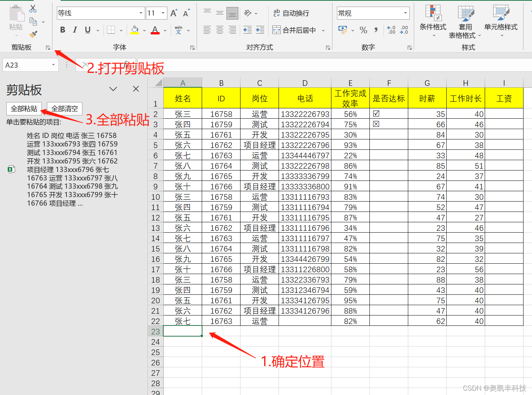Click the Copy icon in clipboard group
This screenshot has width=532, height=395.
click(33, 22)
